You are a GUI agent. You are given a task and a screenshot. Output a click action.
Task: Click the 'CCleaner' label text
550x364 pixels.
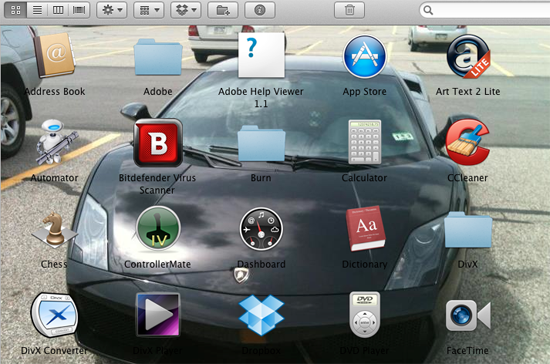click(468, 178)
